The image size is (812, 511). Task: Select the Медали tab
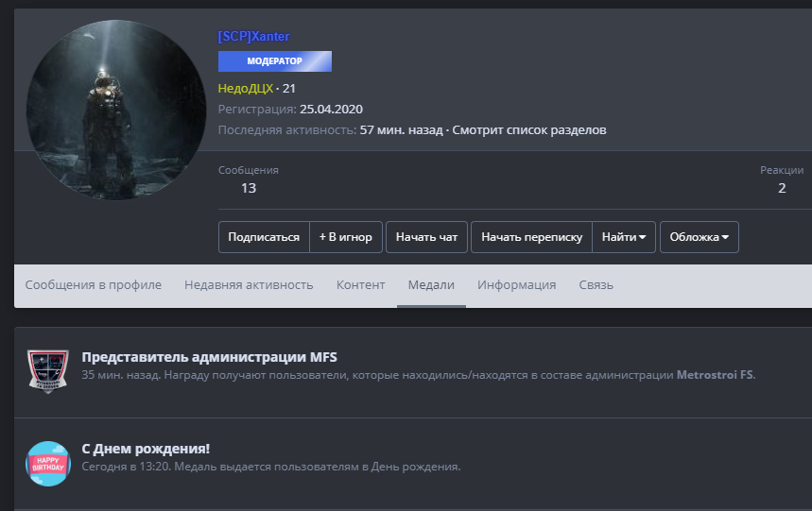431,285
